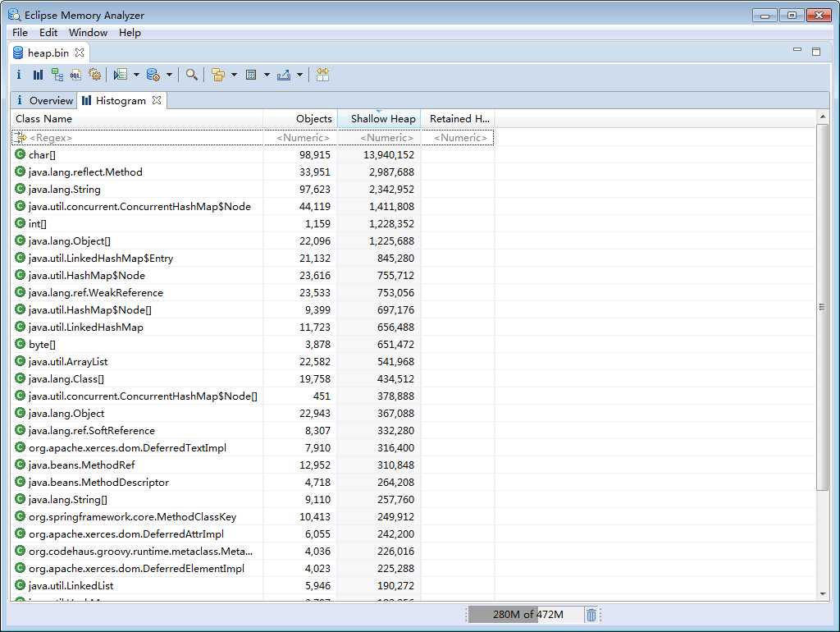This screenshot has width=840, height=632.
Task: Expand the Open Query Browser dropdown arrow
Action: (x=169, y=75)
